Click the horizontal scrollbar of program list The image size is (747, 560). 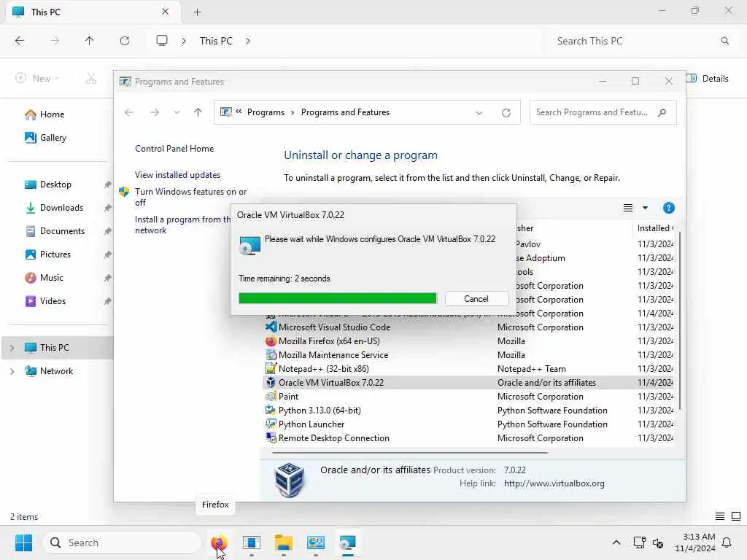[410, 452]
